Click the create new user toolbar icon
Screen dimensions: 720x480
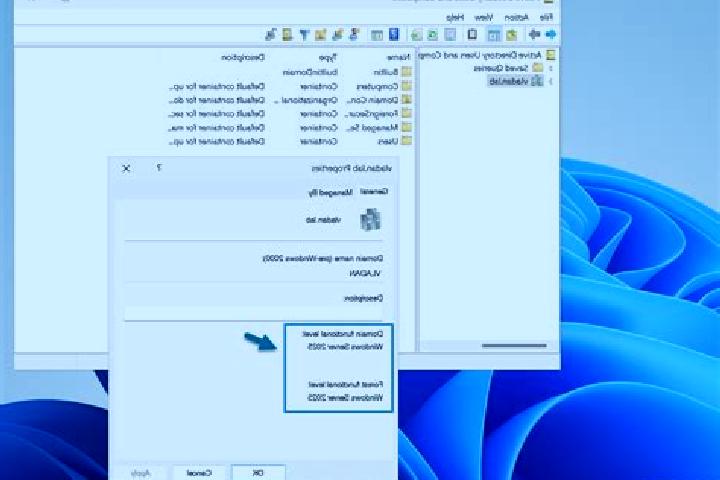354,34
